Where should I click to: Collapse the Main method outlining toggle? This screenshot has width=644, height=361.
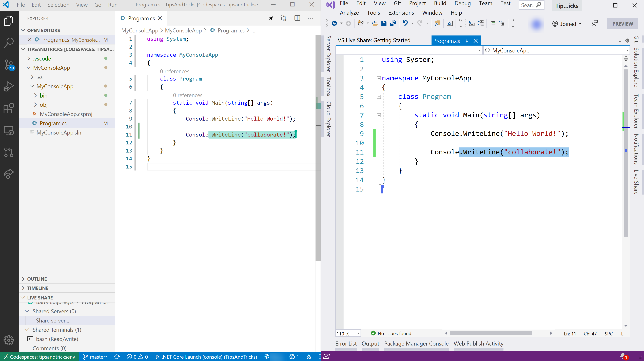(379, 115)
